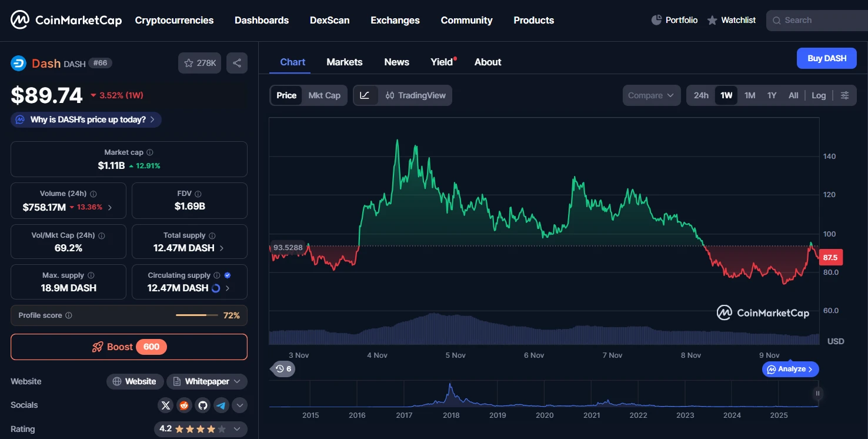Switch price axis to Log scale

[x=819, y=95]
